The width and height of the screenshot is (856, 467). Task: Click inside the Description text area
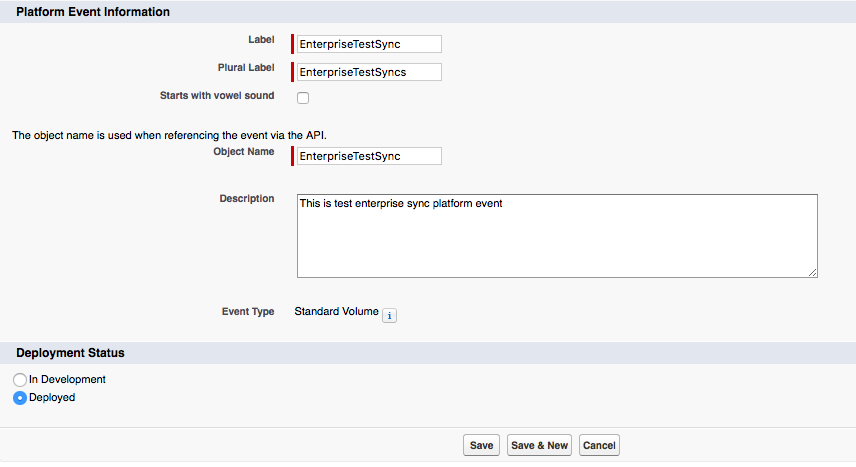(x=557, y=236)
